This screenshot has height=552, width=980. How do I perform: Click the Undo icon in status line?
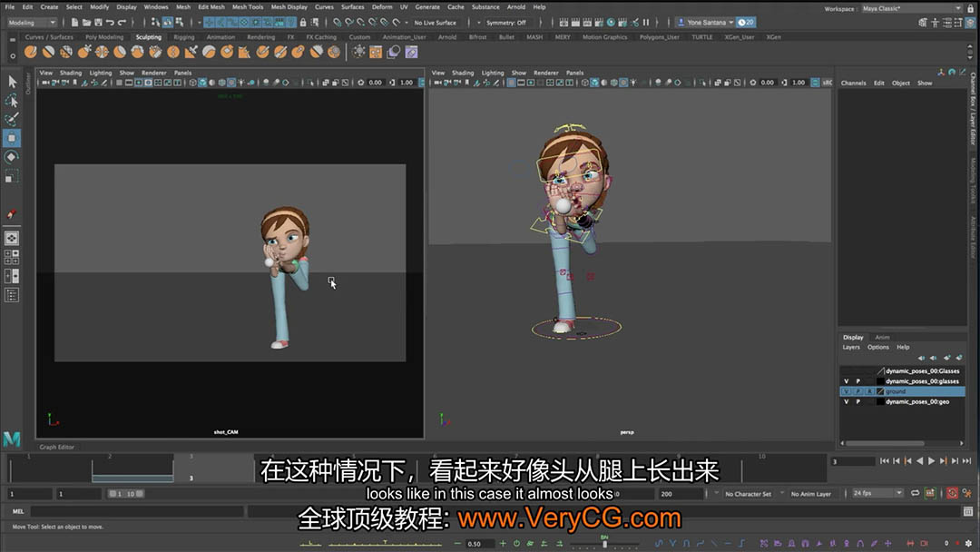[110, 22]
